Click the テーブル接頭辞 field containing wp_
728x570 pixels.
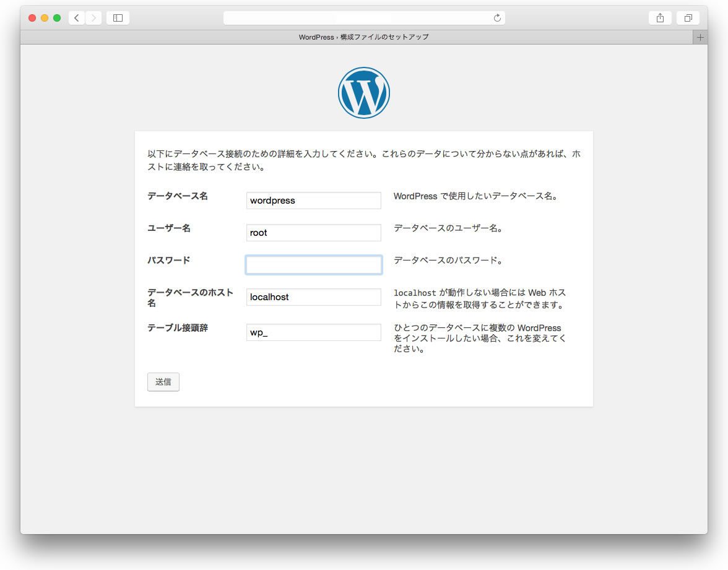coord(313,332)
